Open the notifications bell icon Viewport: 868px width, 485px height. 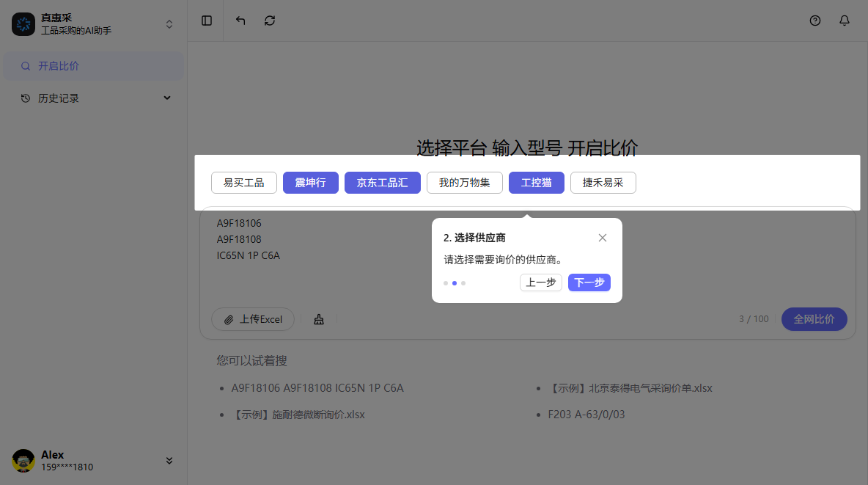pyautogui.click(x=844, y=21)
